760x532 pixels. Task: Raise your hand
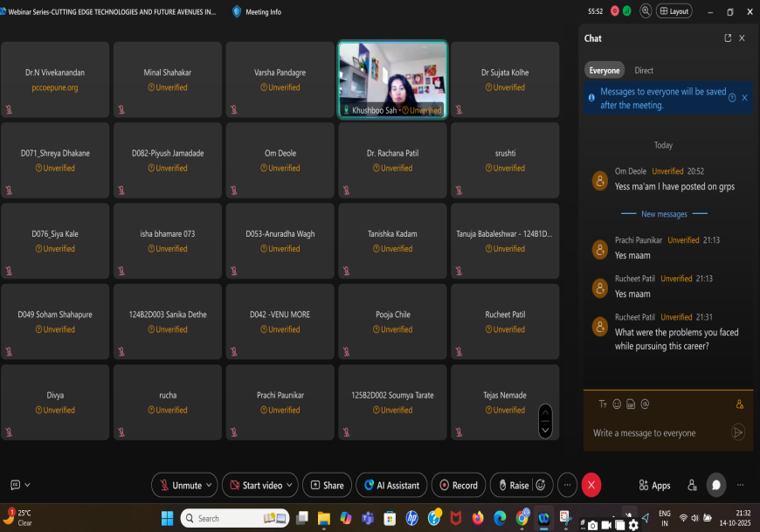pos(511,485)
